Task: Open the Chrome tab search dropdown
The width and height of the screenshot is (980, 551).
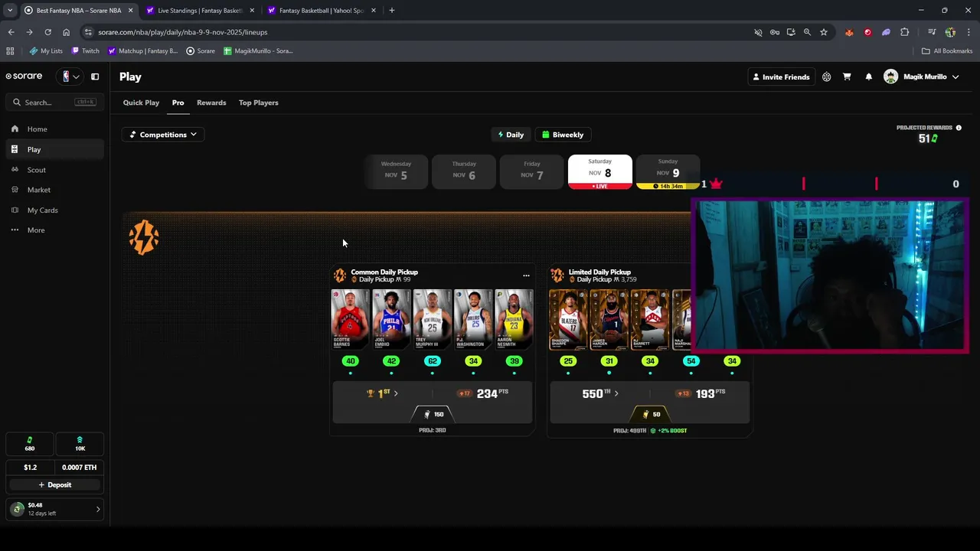Action: click(x=10, y=10)
